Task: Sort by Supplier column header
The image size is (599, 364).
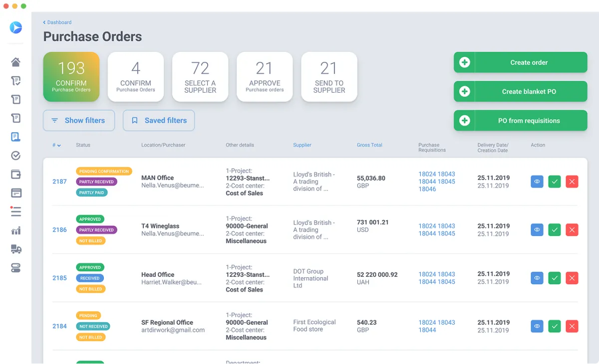Action: click(x=302, y=145)
